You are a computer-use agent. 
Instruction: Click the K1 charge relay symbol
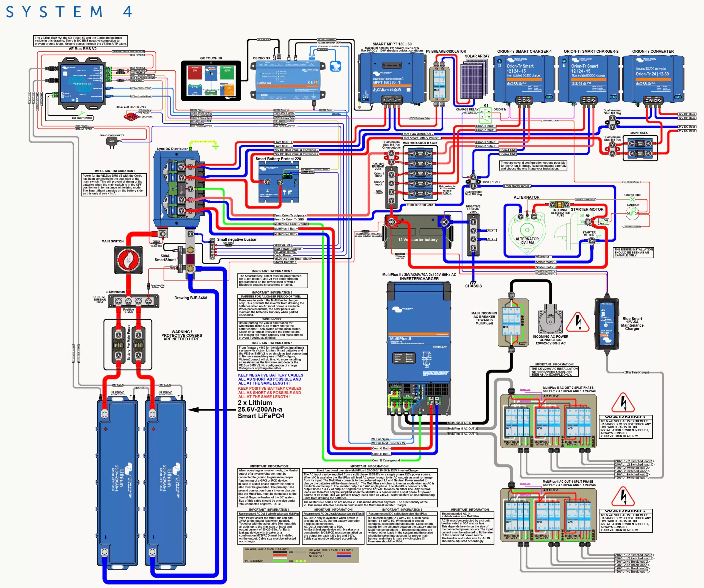[485, 116]
